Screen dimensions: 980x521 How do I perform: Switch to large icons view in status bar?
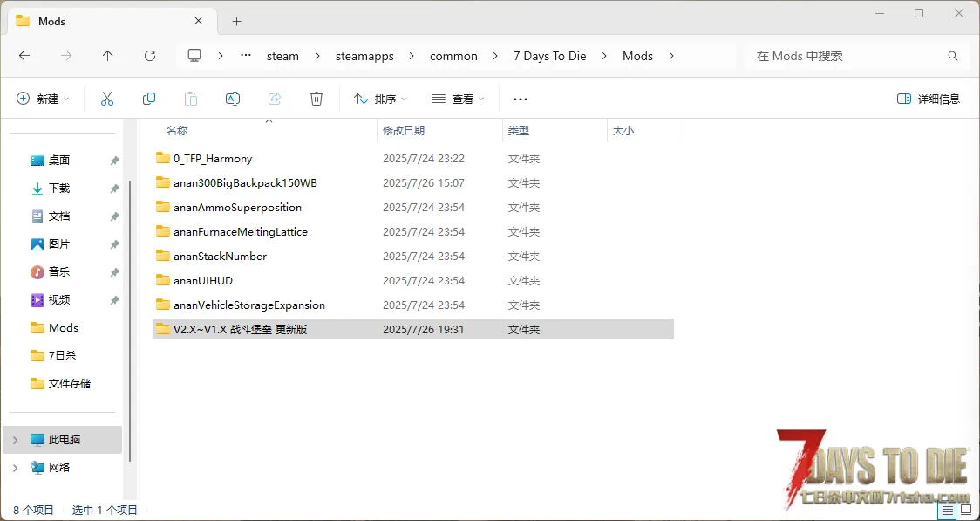click(966, 510)
